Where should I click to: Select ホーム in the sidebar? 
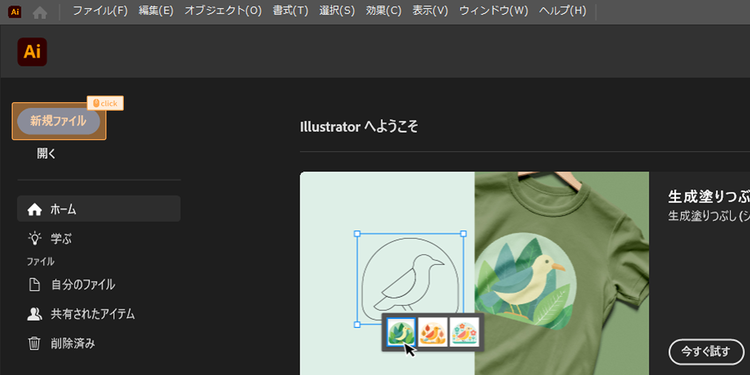[x=99, y=209]
